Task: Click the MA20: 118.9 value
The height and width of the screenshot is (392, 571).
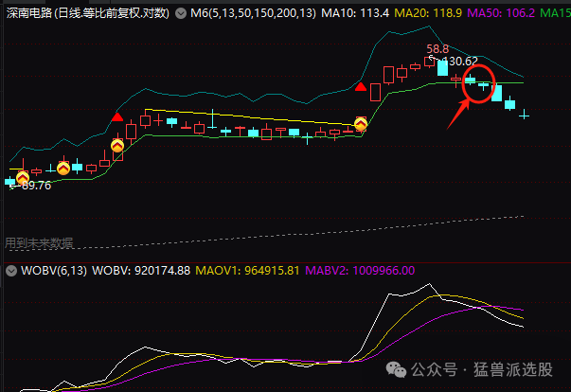Action: coord(428,13)
